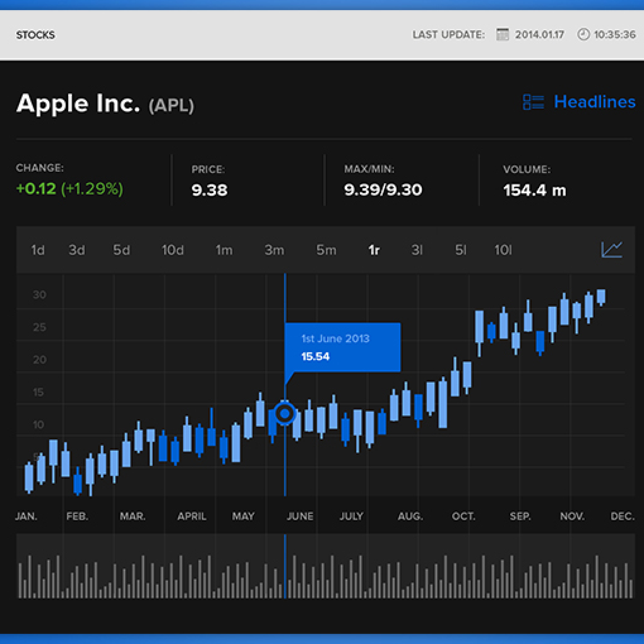Viewport: 644px width, 644px height.
Task: Click the OCT. month label
Action: 463,517
